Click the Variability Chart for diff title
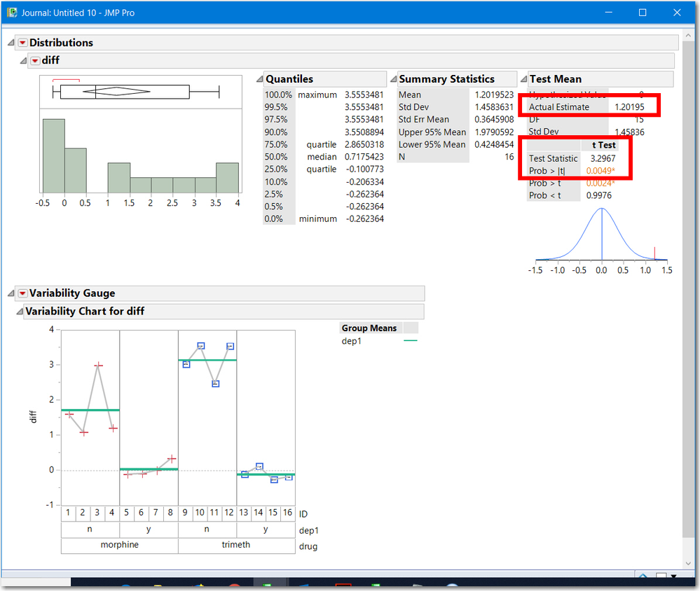This screenshot has height=591, width=700. [85, 312]
